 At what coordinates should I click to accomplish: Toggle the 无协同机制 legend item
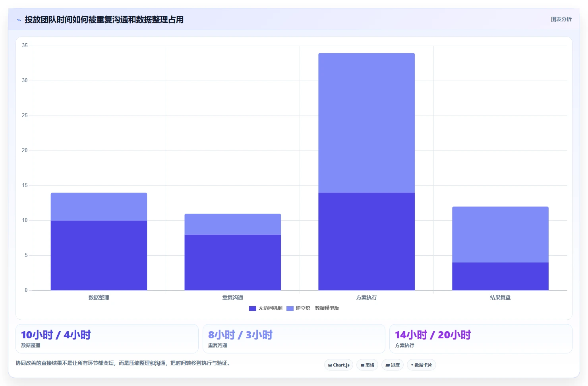click(x=266, y=308)
